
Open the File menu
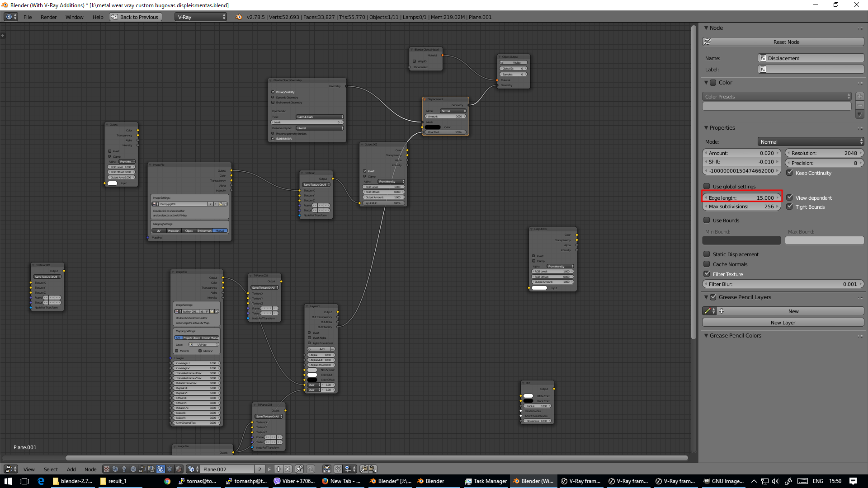(x=28, y=17)
